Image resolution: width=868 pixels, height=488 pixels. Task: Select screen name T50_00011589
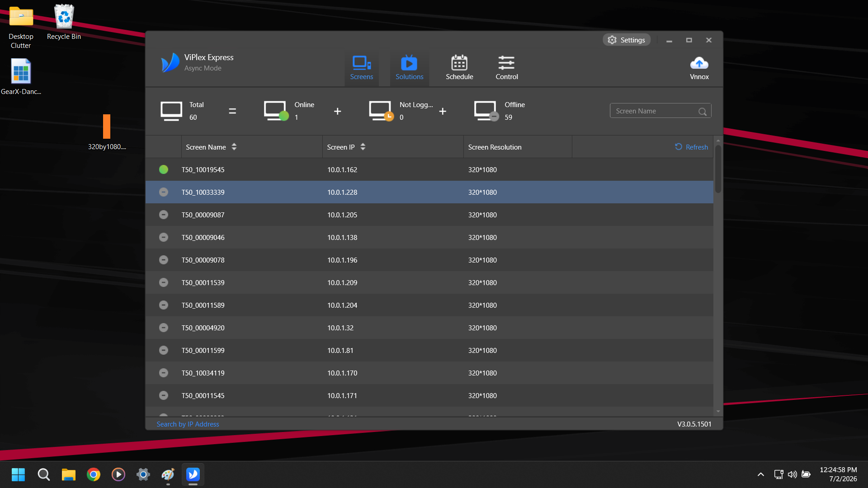203,305
